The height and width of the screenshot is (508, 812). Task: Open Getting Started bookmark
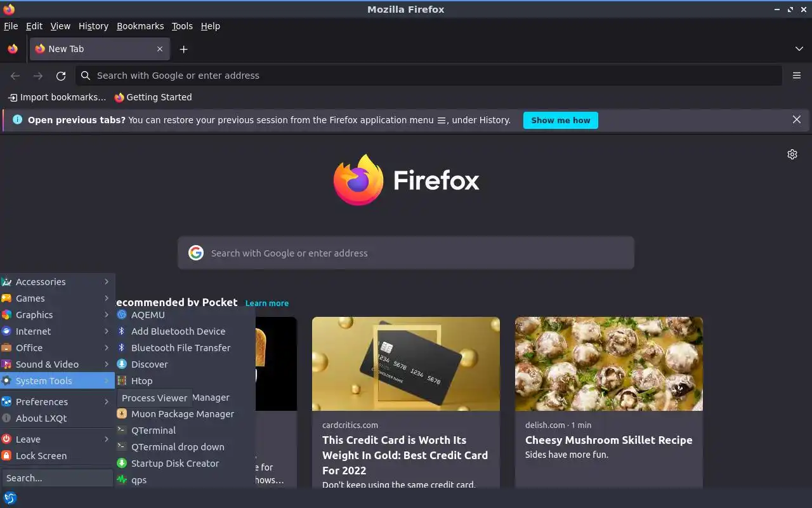(153, 97)
